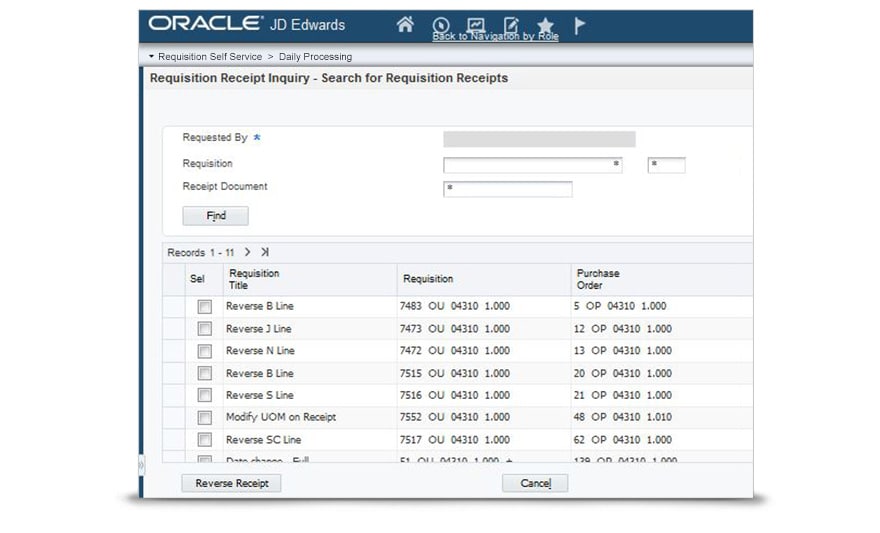Check the box for Reverse J Line
880x533 pixels.
(204, 329)
